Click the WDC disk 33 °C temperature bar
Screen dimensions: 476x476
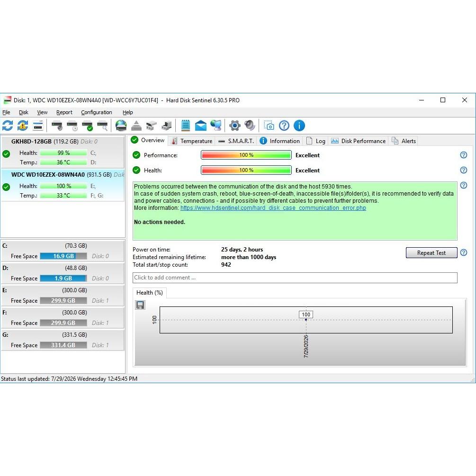(63, 196)
